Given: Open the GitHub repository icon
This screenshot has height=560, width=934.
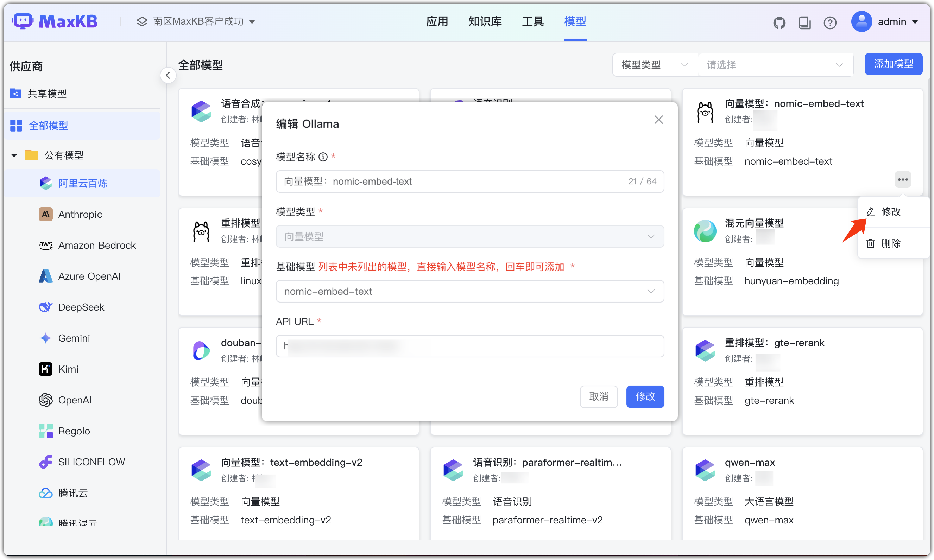Looking at the screenshot, I should click(x=779, y=23).
